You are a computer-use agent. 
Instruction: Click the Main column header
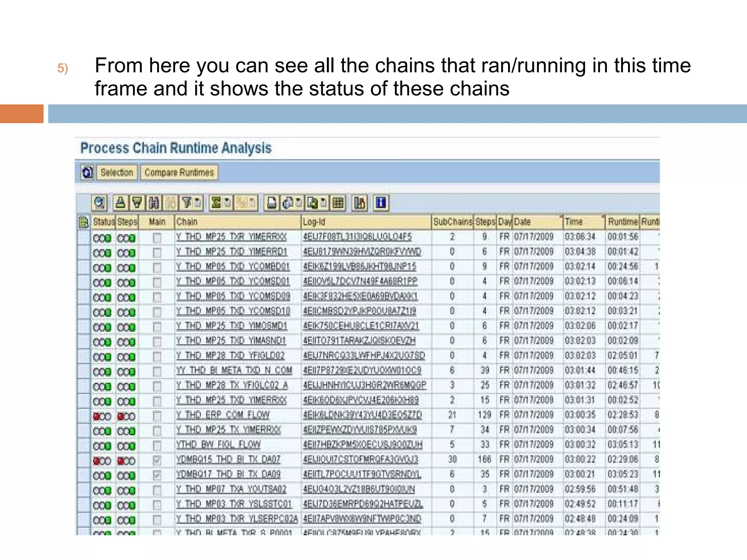tap(157, 222)
